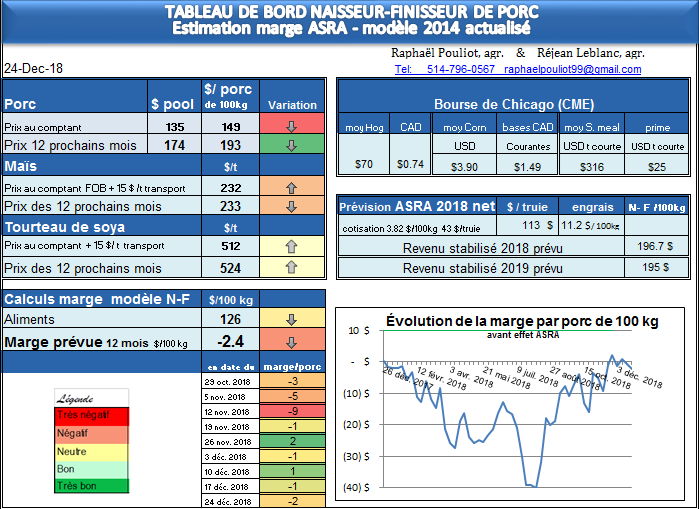Click the up arrow for Maïs Prix au comptant
The image size is (699, 509).
292,187
